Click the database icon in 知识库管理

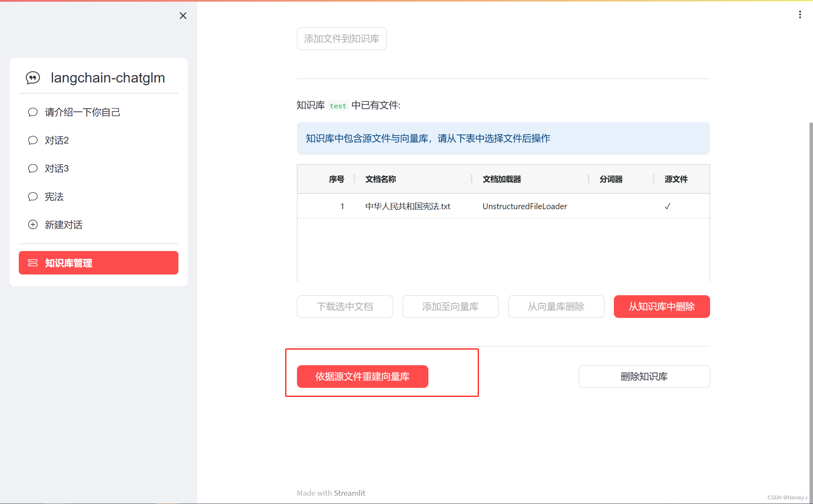point(33,263)
